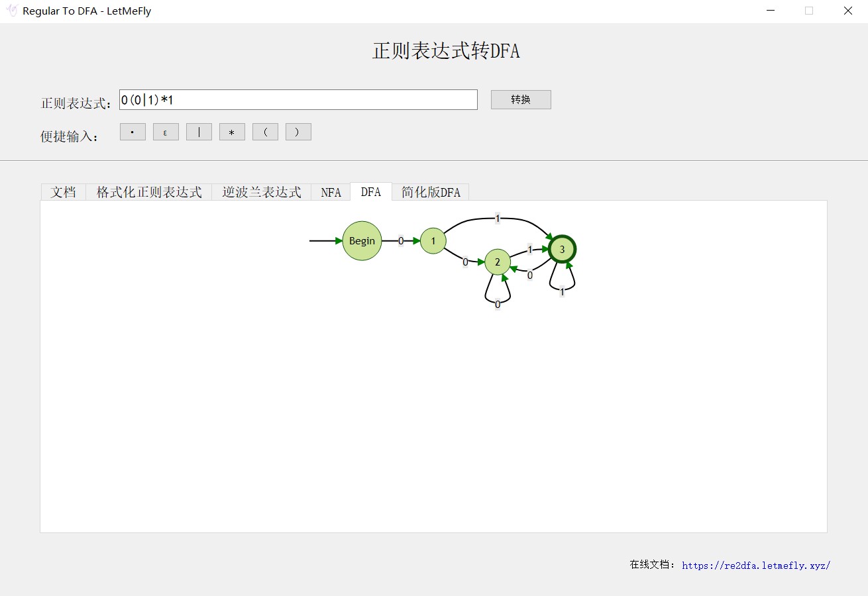Close the Regular To DFA window
The image size is (868, 596).
point(848,11)
